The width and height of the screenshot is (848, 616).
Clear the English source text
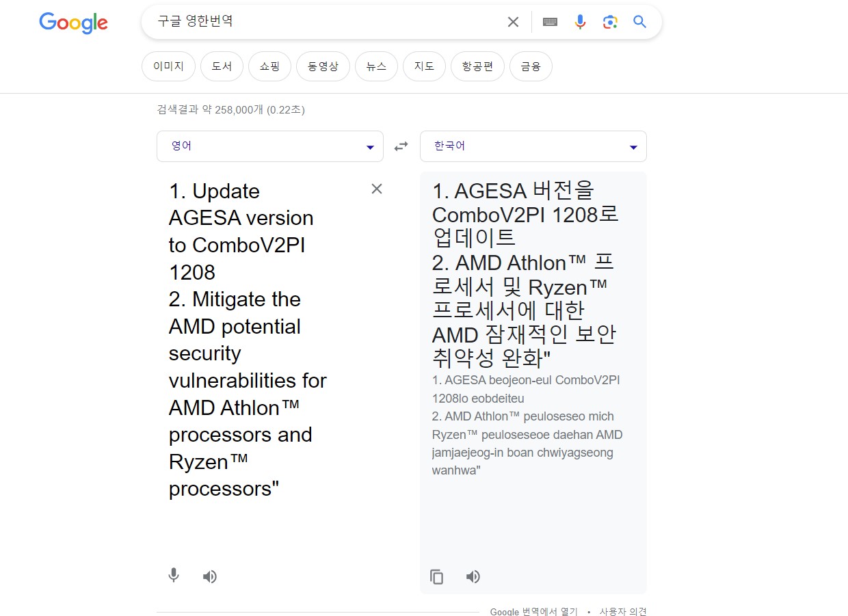[x=377, y=189]
